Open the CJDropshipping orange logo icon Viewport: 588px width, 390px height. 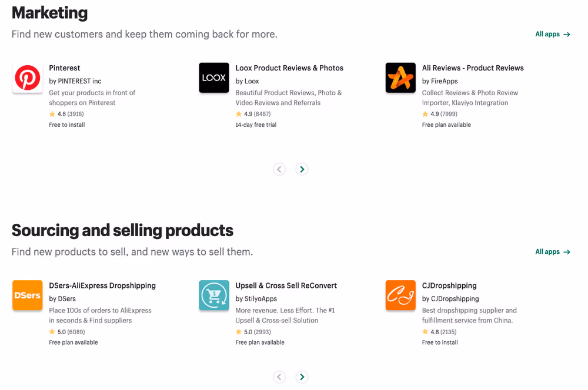(x=400, y=295)
